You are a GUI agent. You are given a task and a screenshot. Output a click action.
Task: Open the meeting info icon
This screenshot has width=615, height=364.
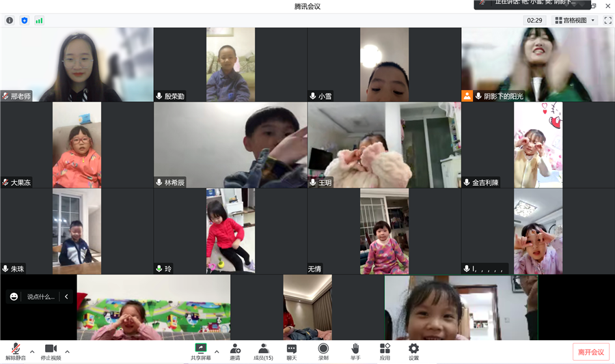coord(10,20)
